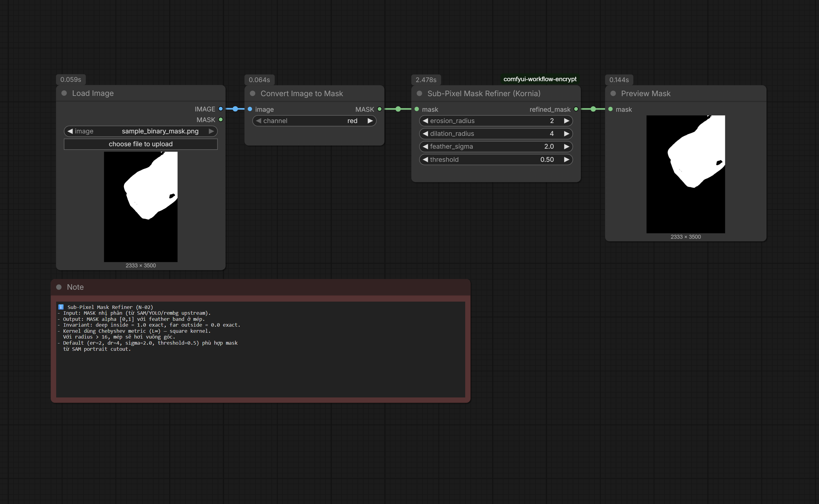Switch channel to previous option with left arrow
Viewport: 819px width, 504px height.
258,121
